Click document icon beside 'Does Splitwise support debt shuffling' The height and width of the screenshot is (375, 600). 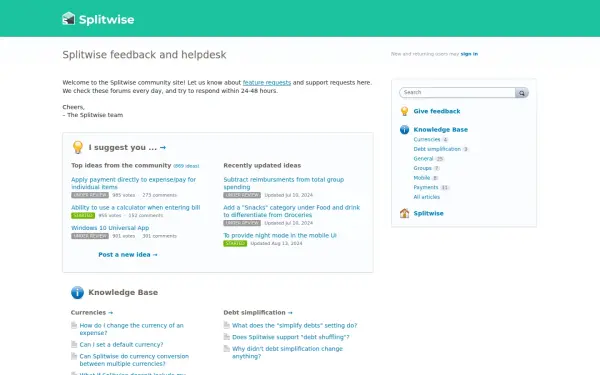click(227, 337)
